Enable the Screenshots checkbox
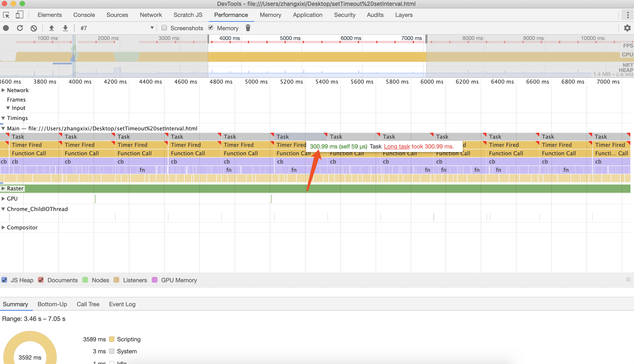The image size is (634, 364). coord(164,28)
